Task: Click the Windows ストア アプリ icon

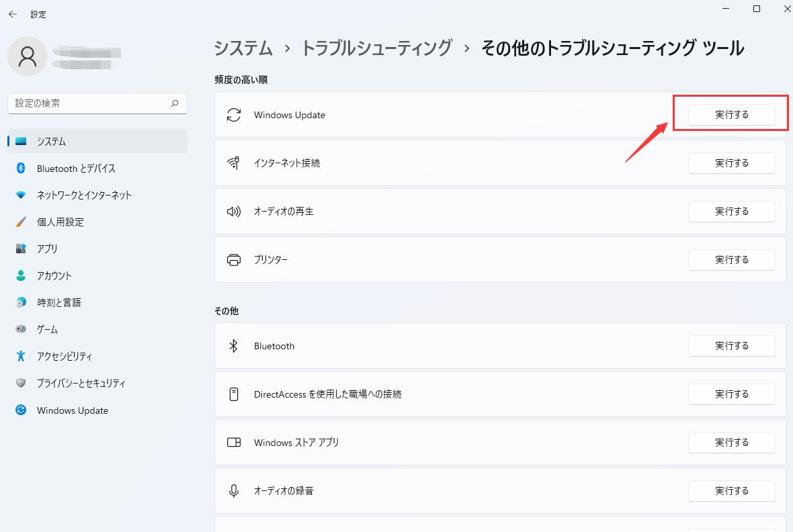Action: (233, 443)
